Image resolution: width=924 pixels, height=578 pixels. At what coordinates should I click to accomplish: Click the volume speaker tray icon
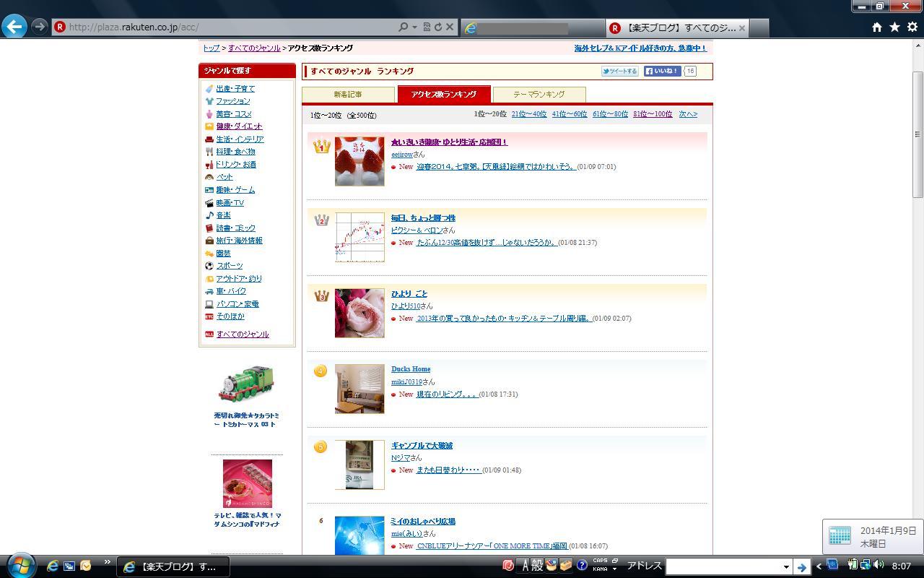879,565
